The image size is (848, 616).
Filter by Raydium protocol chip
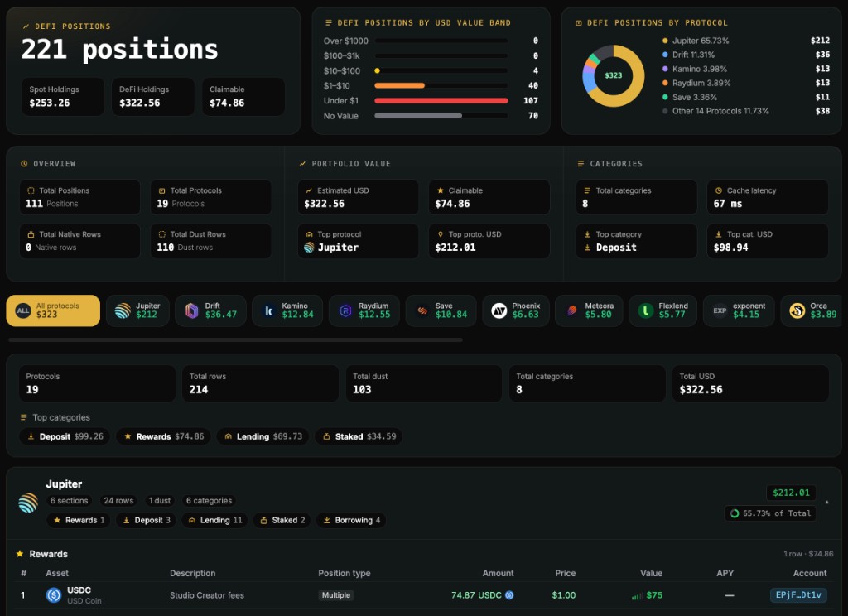click(x=364, y=310)
